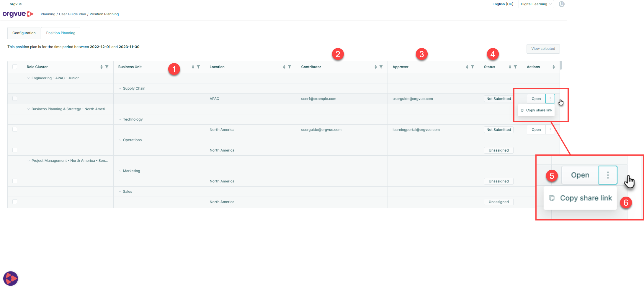This screenshot has width=644, height=298.
Task: Collapse the Supply Chain group
Action: 120,88
